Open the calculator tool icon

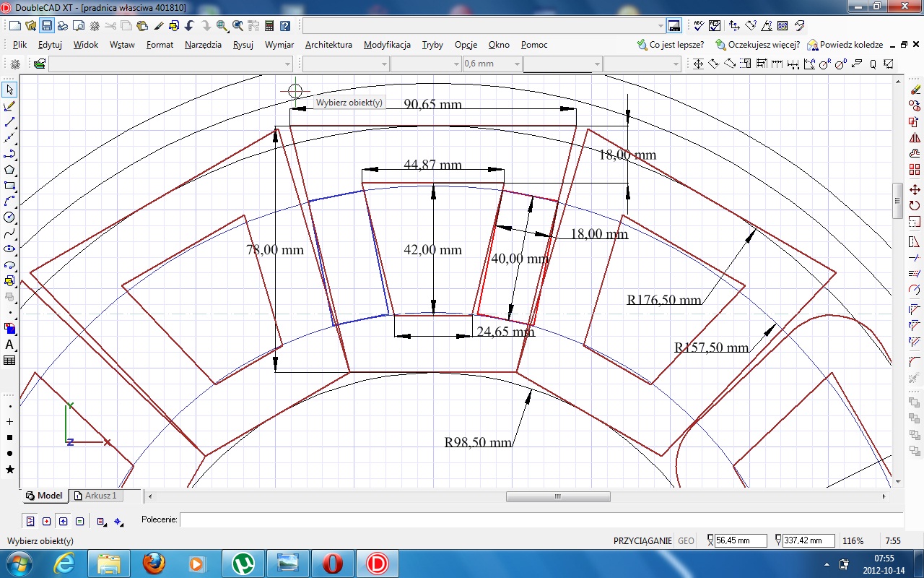point(269,26)
